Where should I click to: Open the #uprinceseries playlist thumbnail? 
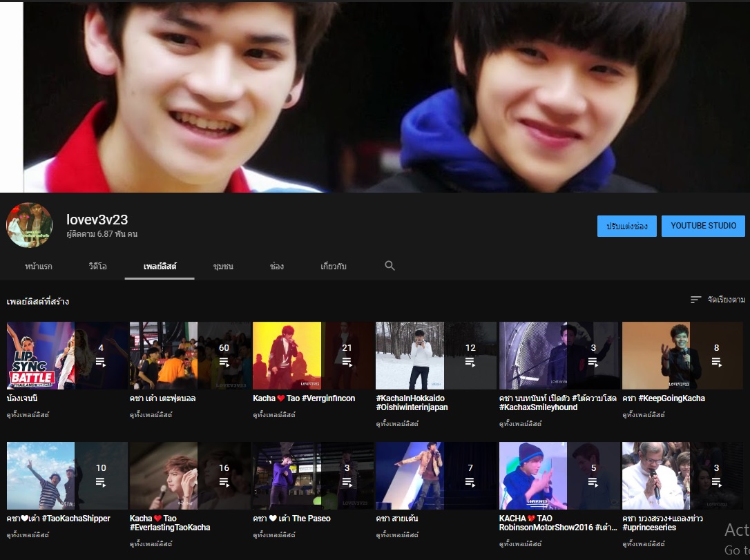[x=682, y=476]
